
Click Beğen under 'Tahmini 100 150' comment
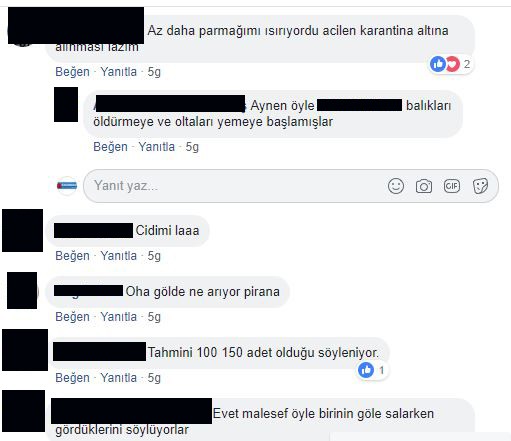pos(72,378)
